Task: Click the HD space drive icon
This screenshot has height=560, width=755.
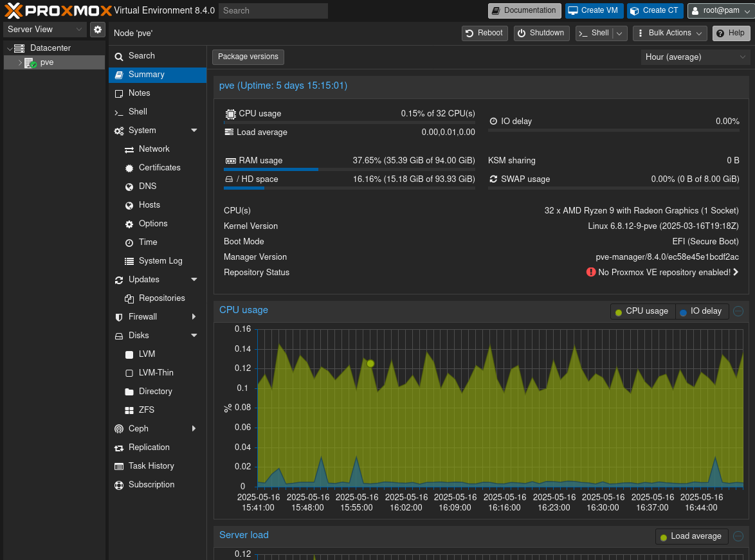Action: [x=229, y=179]
